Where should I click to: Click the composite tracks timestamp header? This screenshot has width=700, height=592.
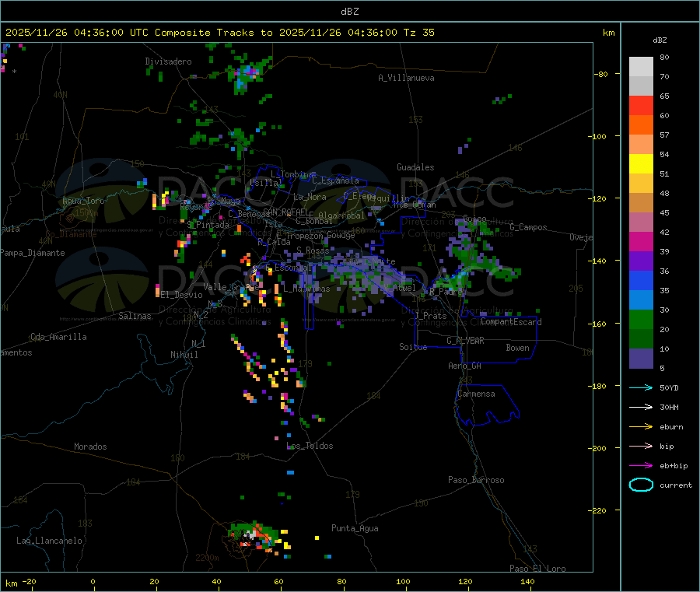[219, 33]
